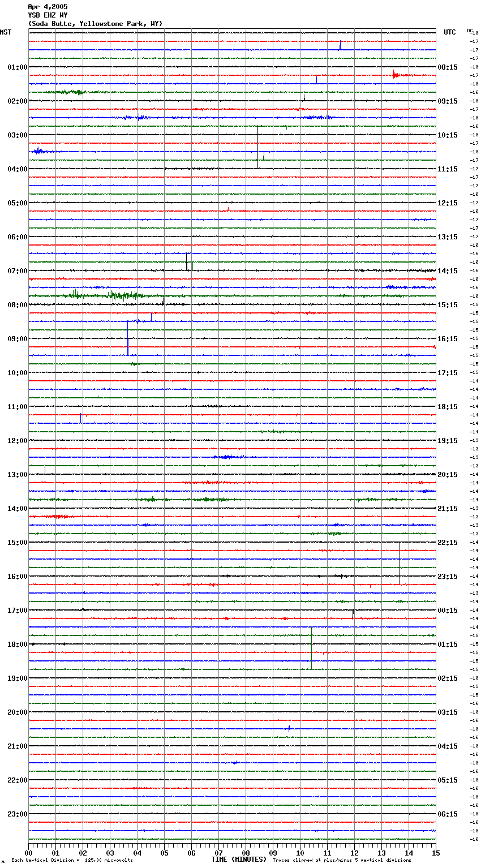Click the 'Traces clipped' footer note
Image resolution: width=481 pixels, height=868 pixels.
pyautogui.click(x=342, y=861)
